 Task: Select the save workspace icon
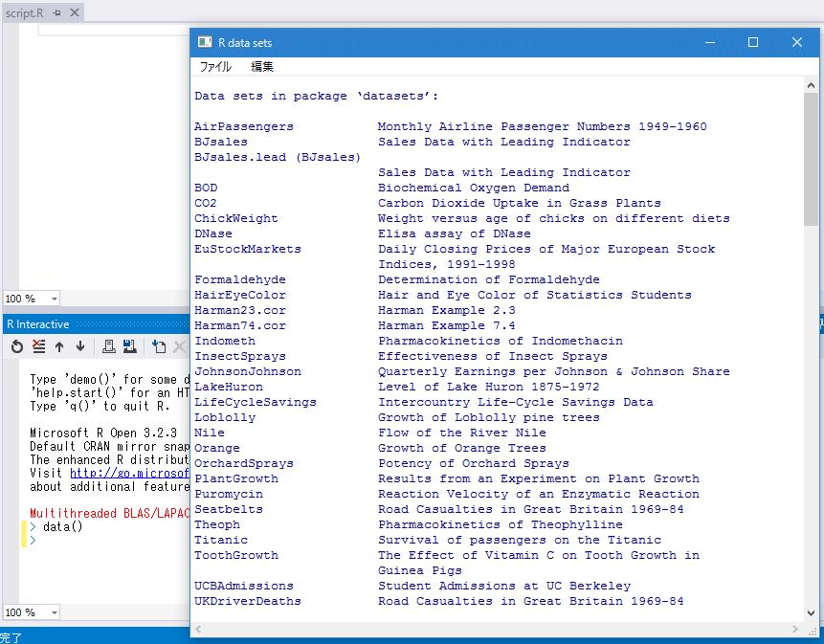[x=129, y=346]
